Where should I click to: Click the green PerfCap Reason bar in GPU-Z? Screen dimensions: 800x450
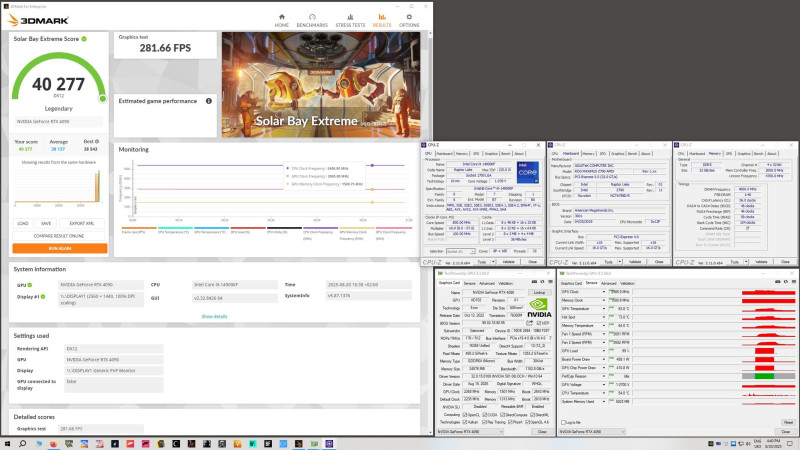coord(764,376)
